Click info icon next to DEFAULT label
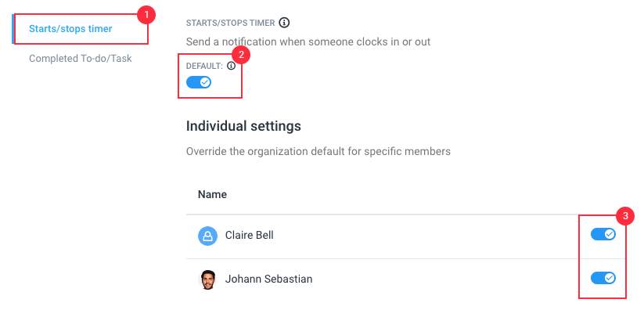Screen dimensions: 644x321 point(232,66)
